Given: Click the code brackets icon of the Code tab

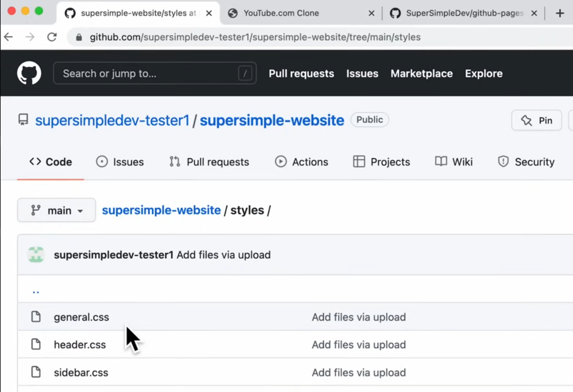Looking at the screenshot, I should (35, 161).
